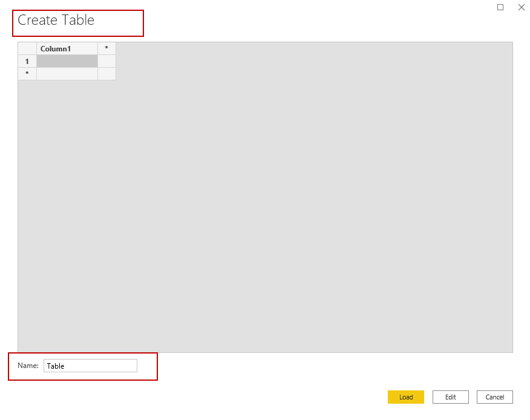Close the Create Table dialog with X

point(521,7)
